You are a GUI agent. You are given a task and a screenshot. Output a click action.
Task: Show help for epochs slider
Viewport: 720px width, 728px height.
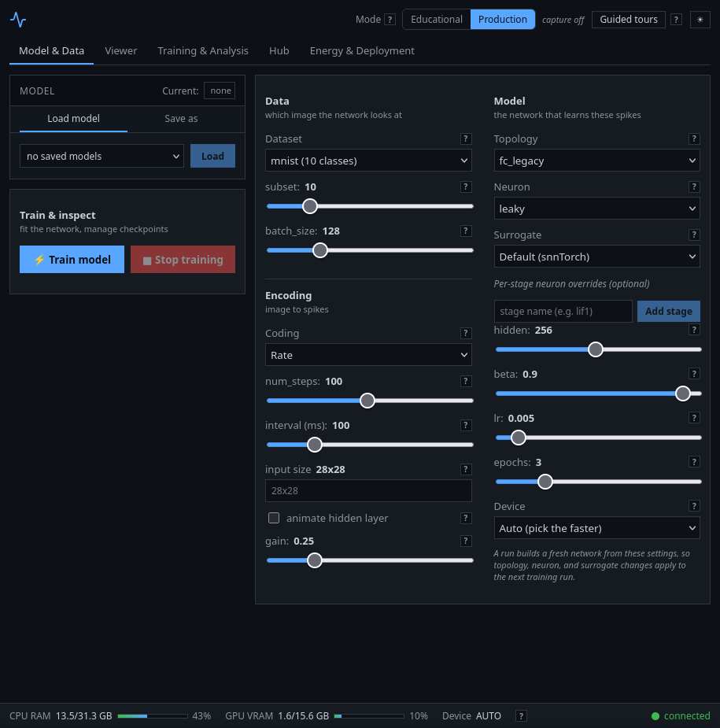(694, 462)
